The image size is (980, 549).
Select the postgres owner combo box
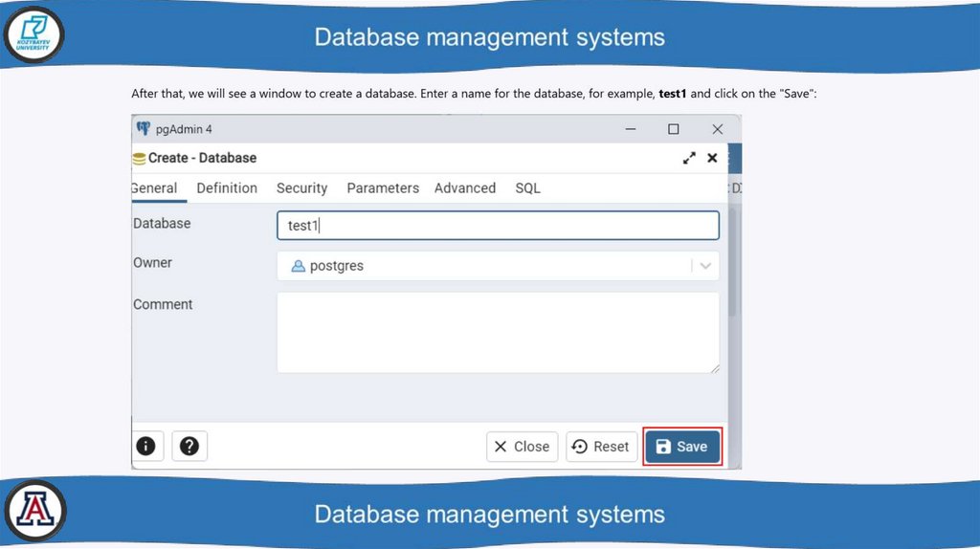coord(488,266)
